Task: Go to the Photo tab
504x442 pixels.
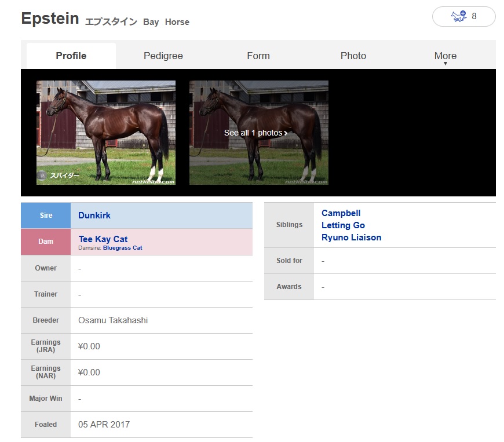Action: click(x=353, y=56)
